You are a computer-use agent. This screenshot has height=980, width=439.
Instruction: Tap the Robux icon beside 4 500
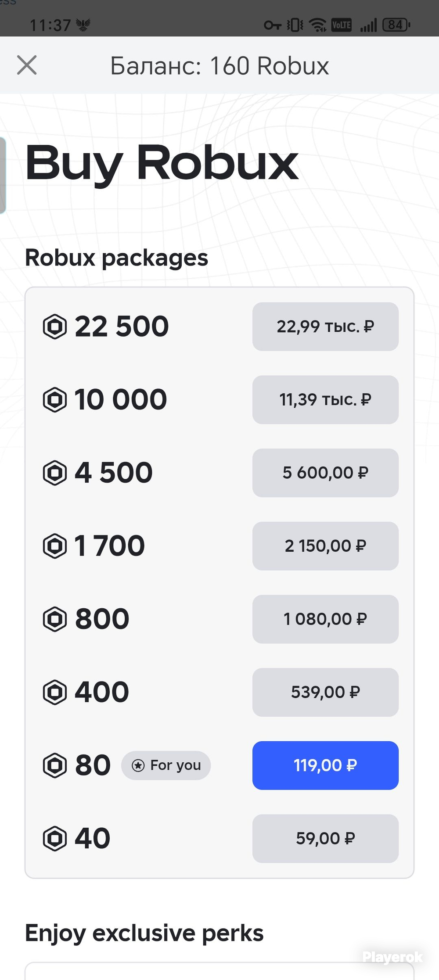pos(55,473)
